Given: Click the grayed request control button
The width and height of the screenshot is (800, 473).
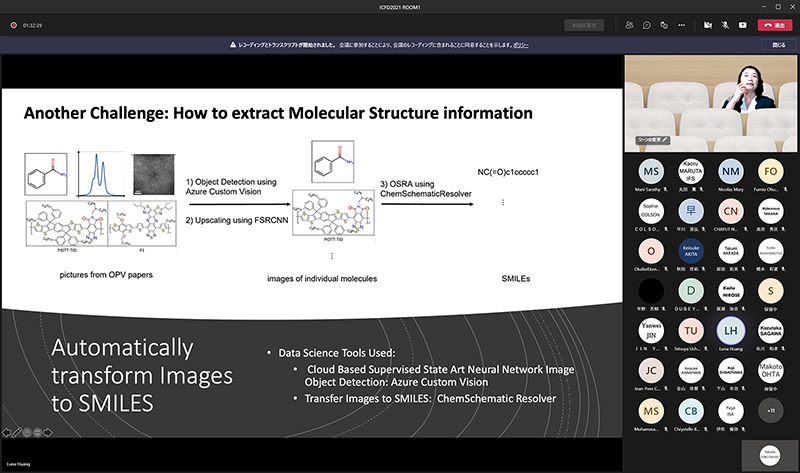Looking at the screenshot, I should coord(584,25).
